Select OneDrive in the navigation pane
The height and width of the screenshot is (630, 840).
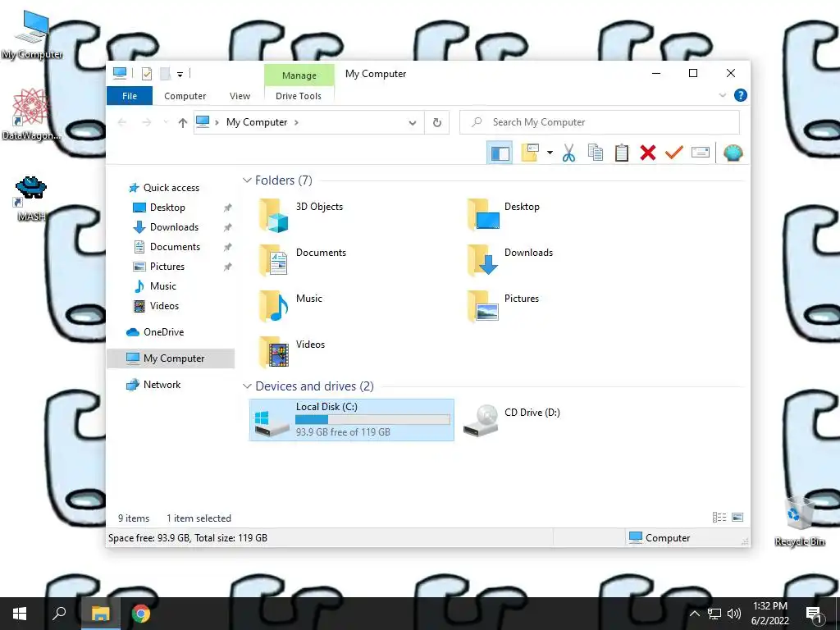coord(163,332)
